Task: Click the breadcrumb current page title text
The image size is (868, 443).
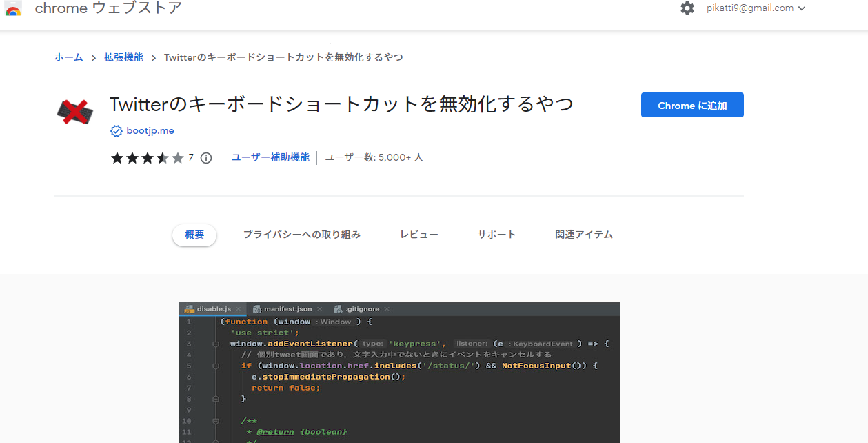Action: tap(283, 57)
